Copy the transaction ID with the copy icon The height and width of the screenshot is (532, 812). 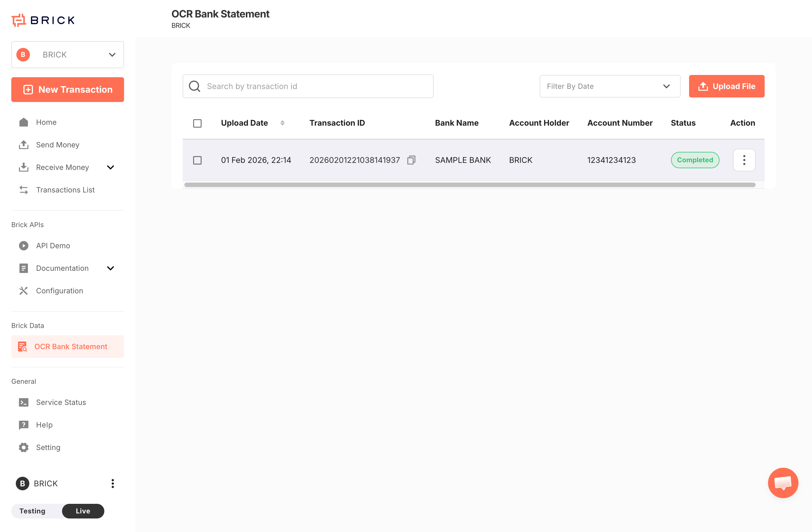(411, 160)
